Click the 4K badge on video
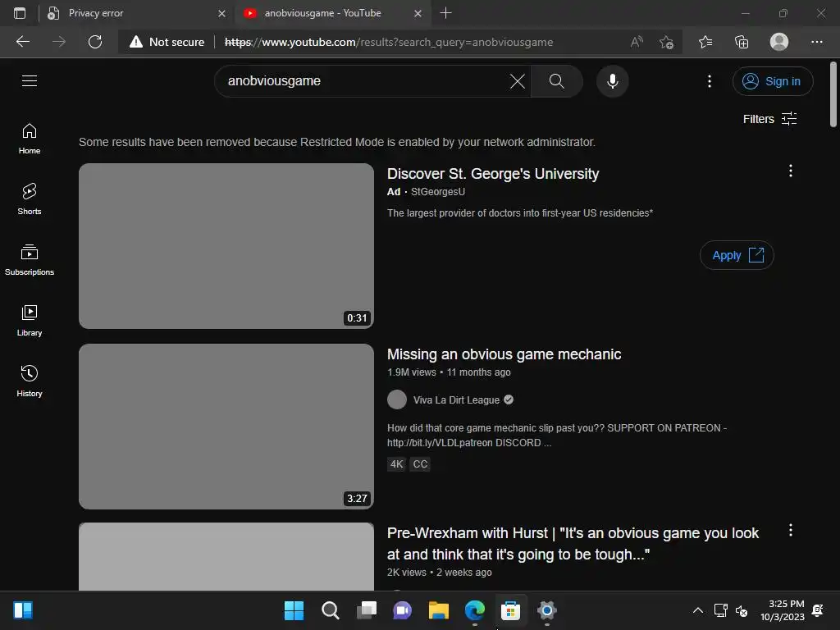Image resolution: width=840 pixels, height=630 pixels. (x=396, y=464)
